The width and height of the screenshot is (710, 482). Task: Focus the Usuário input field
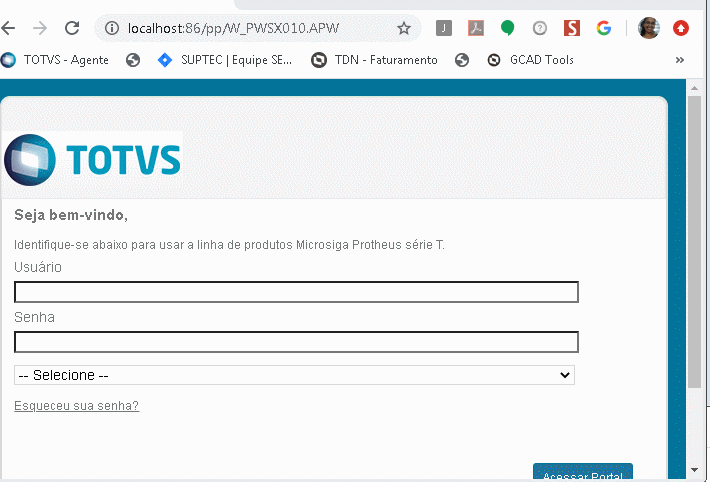coord(296,292)
